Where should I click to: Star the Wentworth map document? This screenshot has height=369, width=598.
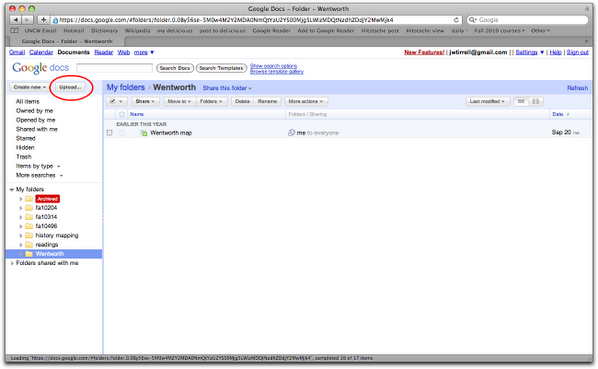(122, 133)
